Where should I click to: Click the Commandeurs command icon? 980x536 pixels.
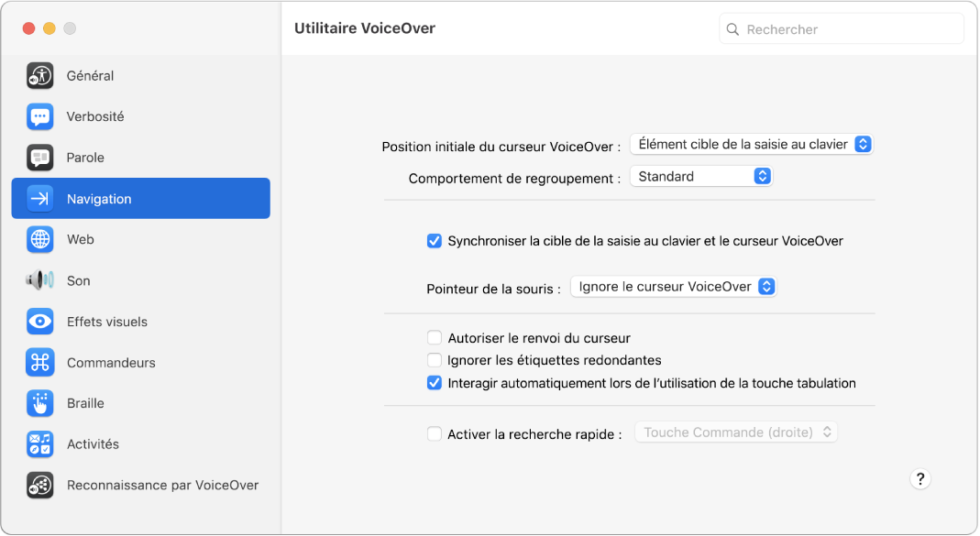point(39,362)
